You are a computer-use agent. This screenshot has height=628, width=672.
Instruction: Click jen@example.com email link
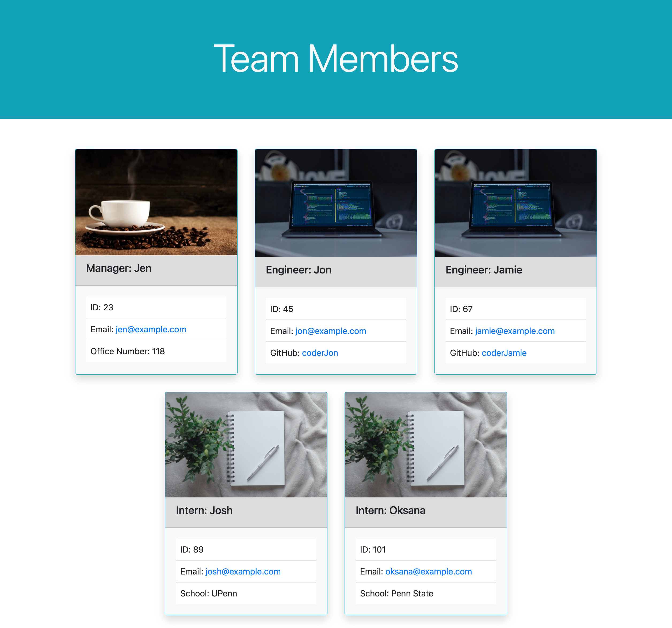tap(151, 329)
